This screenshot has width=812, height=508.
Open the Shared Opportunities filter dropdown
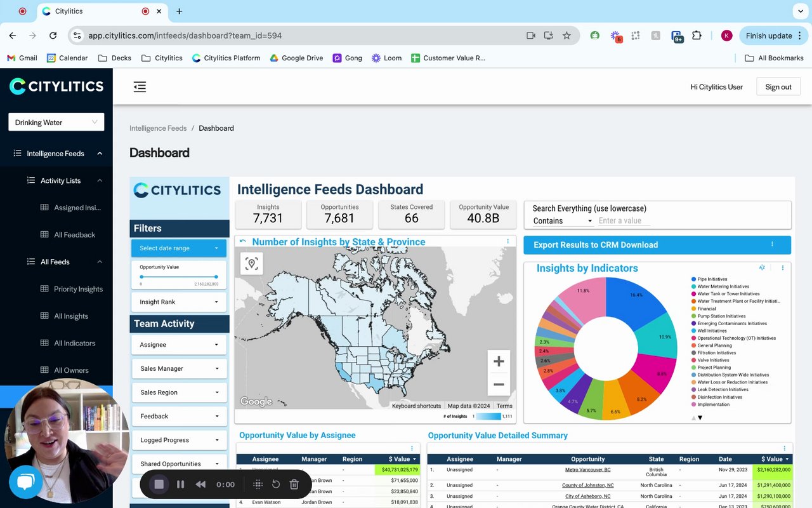[x=180, y=464]
